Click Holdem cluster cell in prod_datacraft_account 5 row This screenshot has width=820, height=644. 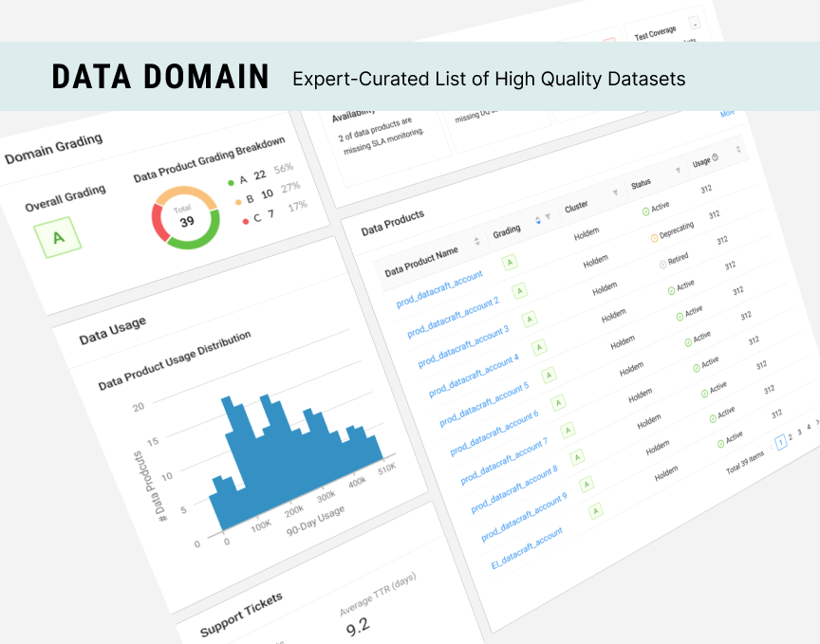[623, 343]
